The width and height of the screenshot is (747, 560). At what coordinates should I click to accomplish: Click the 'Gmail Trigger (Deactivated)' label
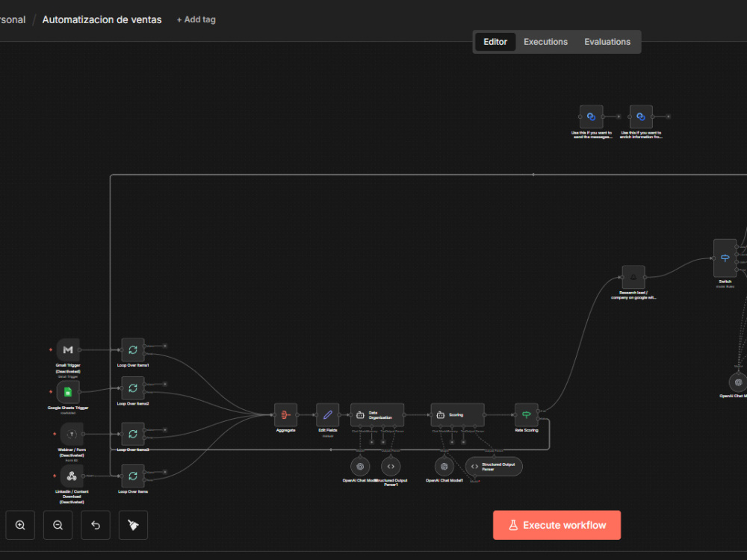coord(68,368)
